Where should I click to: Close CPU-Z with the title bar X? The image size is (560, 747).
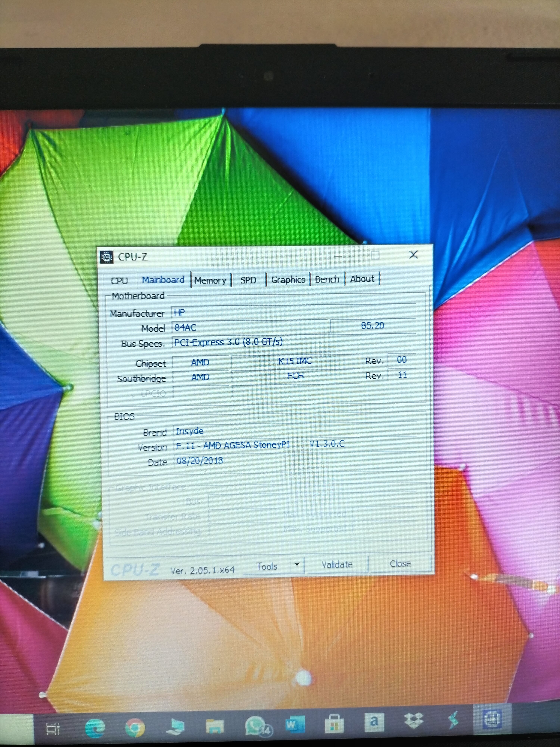[413, 255]
